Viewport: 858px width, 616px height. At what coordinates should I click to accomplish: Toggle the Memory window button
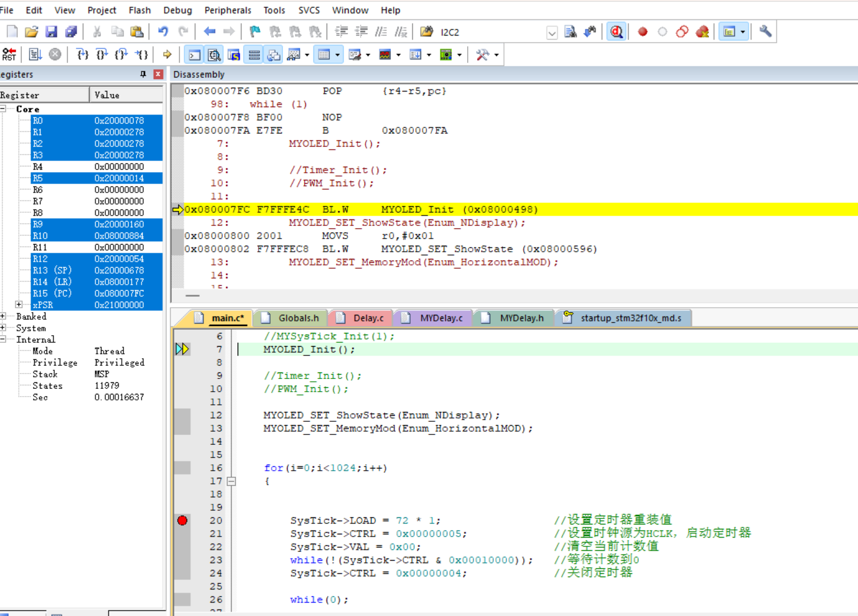tap(324, 55)
